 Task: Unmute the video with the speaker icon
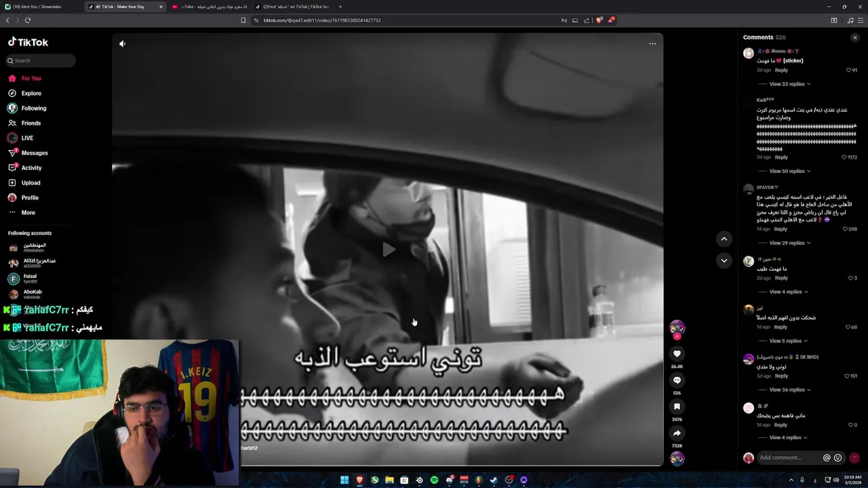[122, 43]
